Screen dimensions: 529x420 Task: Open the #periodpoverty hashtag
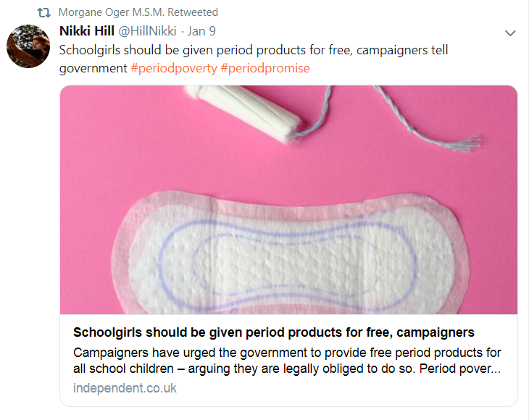pyautogui.click(x=174, y=68)
